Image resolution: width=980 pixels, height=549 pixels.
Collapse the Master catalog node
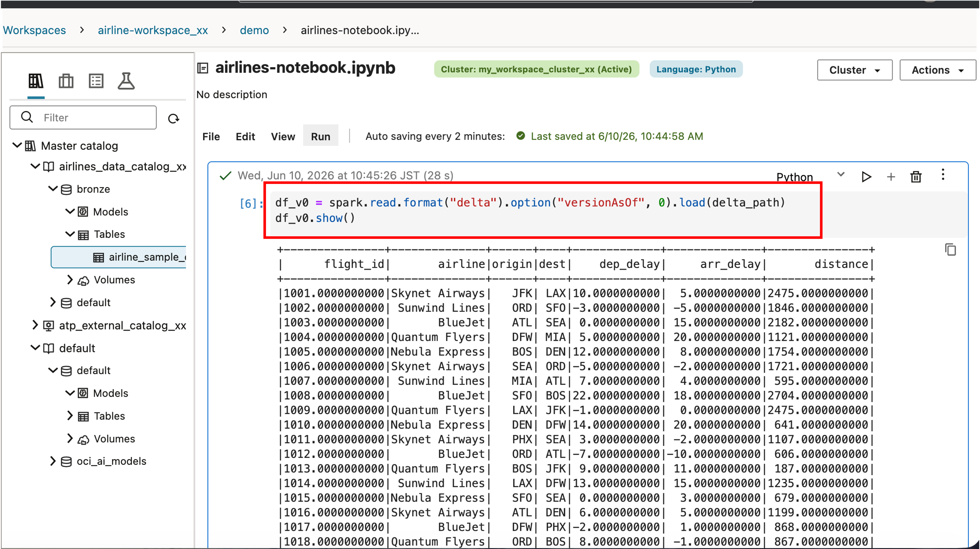coord(17,145)
